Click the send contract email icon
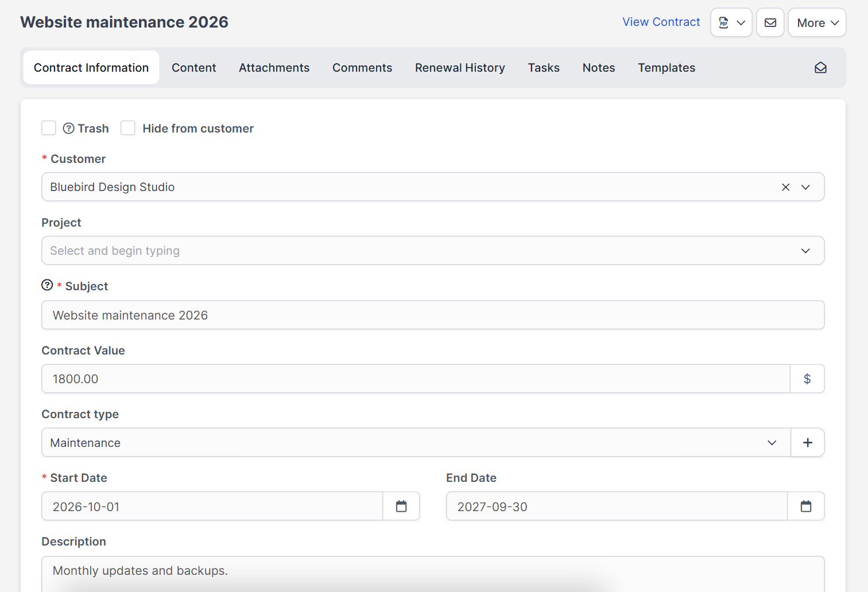Image resolution: width=868 pixels, height=592 pixels. pyautogui.click(x=770, y=22)
